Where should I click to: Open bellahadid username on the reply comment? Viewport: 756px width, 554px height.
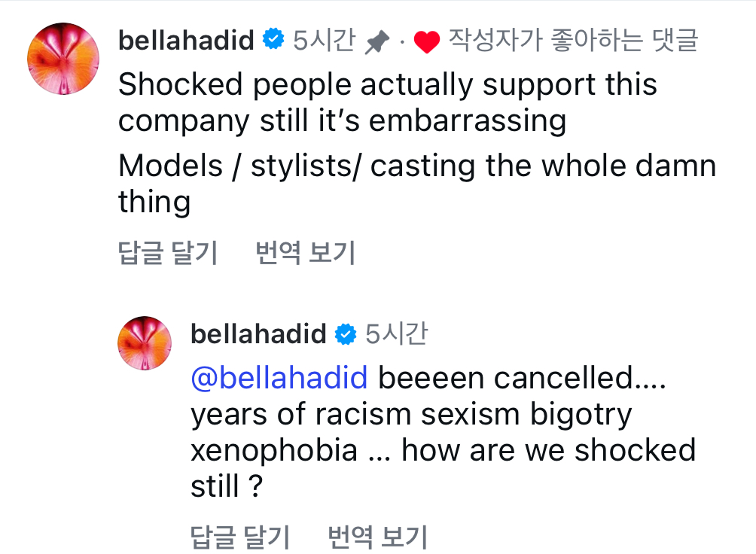click(x=258, y=333)
